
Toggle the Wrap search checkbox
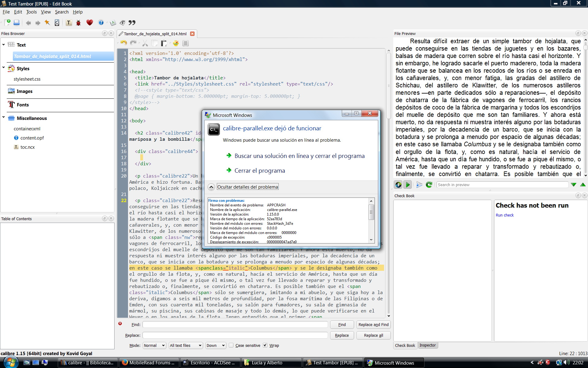[x=265, y=345]
